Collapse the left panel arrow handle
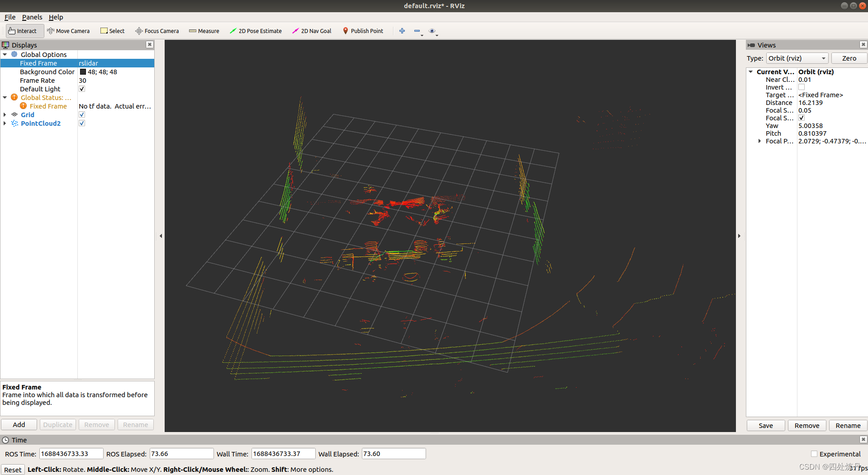The width and height of the screenshot is (868, 475). [x=161, y=236]
